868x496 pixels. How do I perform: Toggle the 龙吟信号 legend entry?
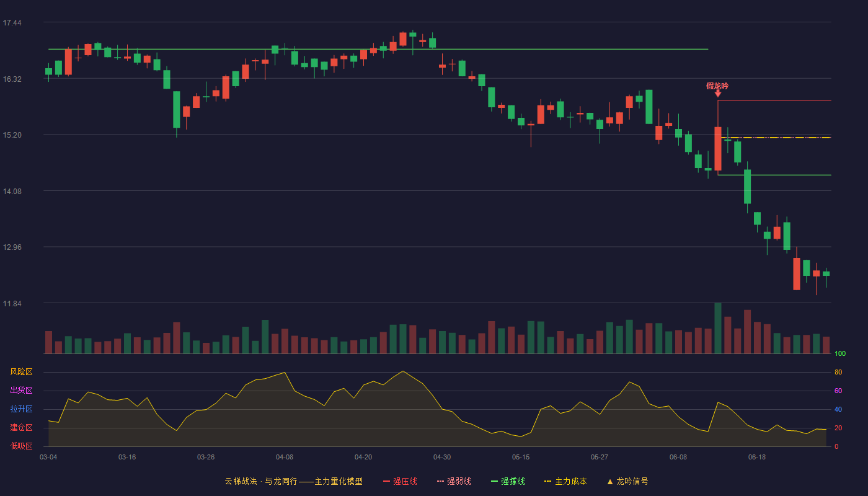[x=627, y=481]
